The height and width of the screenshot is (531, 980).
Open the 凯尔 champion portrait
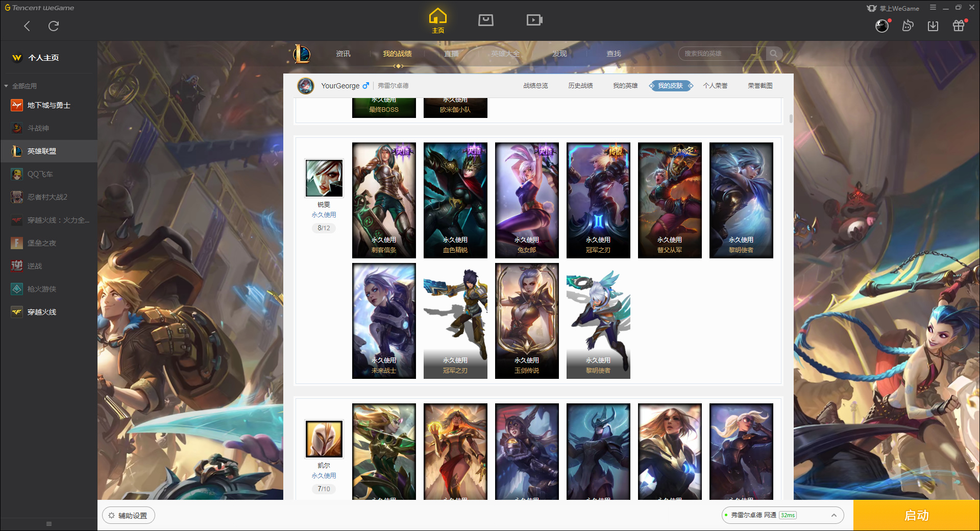click(x=324, y=439)
